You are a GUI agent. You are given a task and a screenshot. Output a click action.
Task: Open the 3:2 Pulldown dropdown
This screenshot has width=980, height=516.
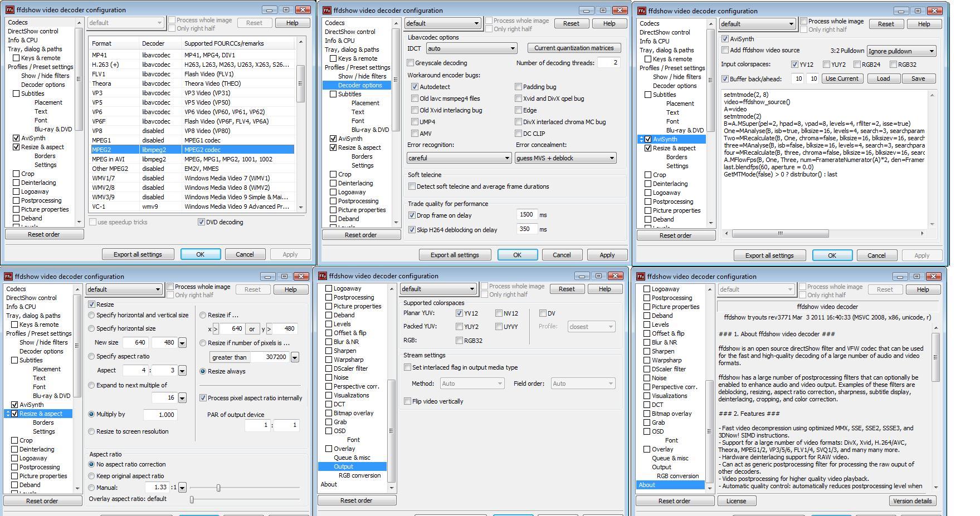tap(901, 51)
